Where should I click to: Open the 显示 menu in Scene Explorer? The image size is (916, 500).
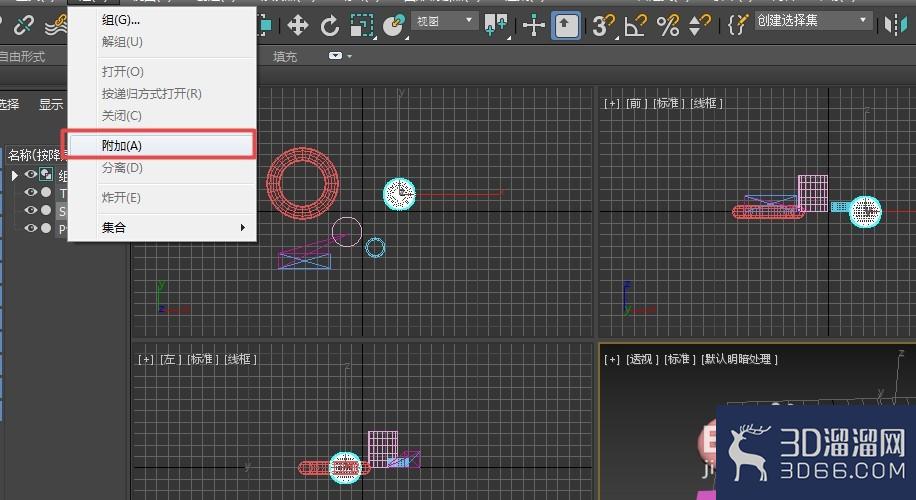[x=51, y=105]
